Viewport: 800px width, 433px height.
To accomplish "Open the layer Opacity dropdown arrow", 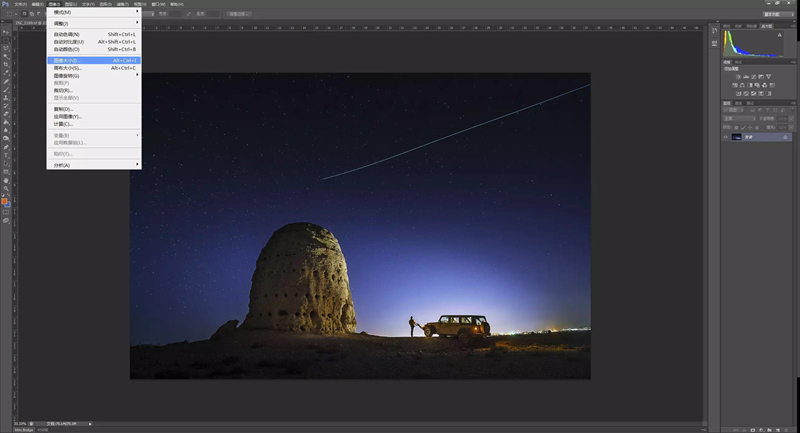I will click(x=791, y=119).
